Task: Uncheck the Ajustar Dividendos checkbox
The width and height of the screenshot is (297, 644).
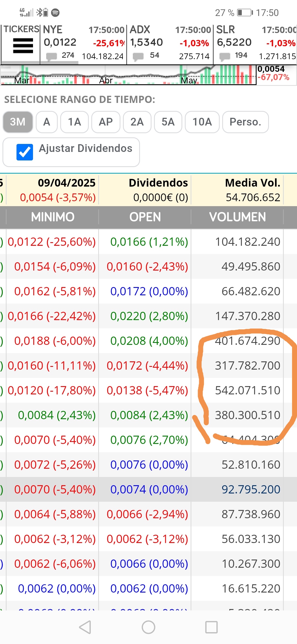Action: (25, 152)
